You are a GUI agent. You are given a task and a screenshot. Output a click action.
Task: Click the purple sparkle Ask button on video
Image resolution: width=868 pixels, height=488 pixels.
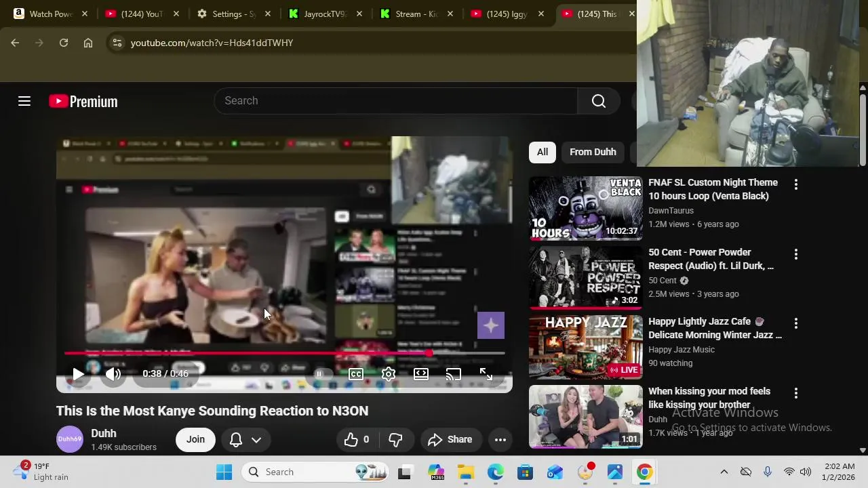click(x=491, y=325)
